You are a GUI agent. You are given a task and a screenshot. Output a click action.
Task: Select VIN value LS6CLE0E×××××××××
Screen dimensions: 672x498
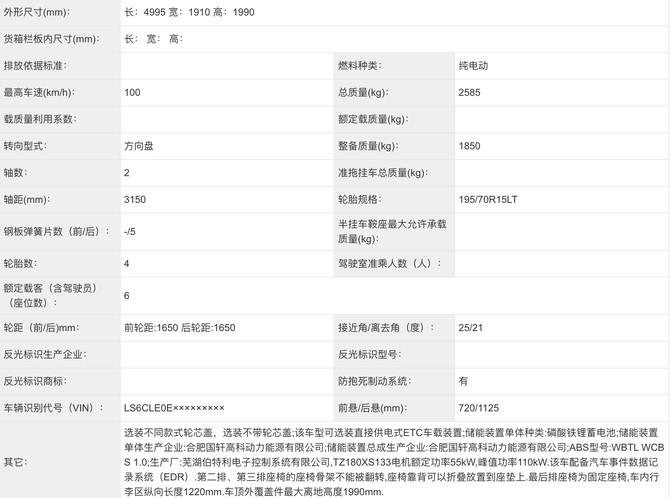click(174, 408)
